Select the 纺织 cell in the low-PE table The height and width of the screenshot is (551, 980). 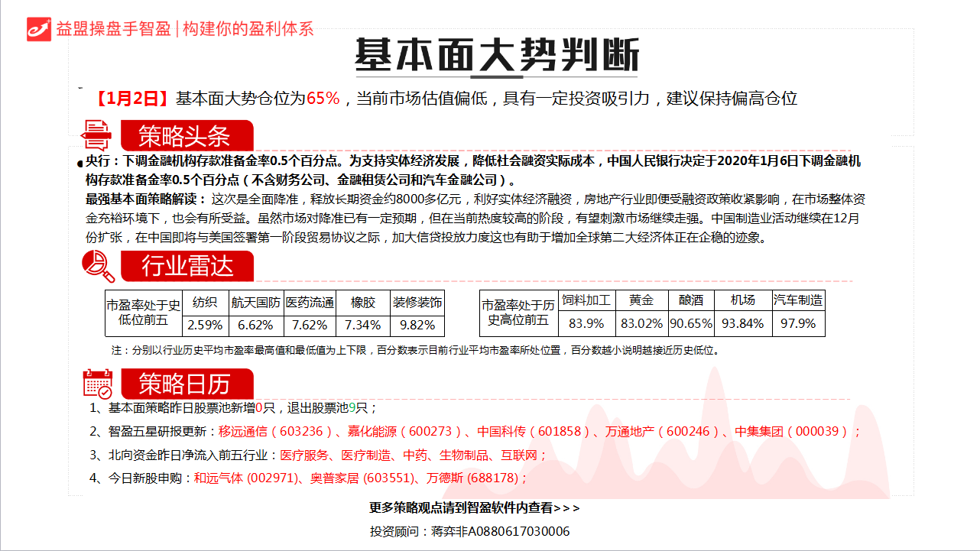(x=205, y=302)
